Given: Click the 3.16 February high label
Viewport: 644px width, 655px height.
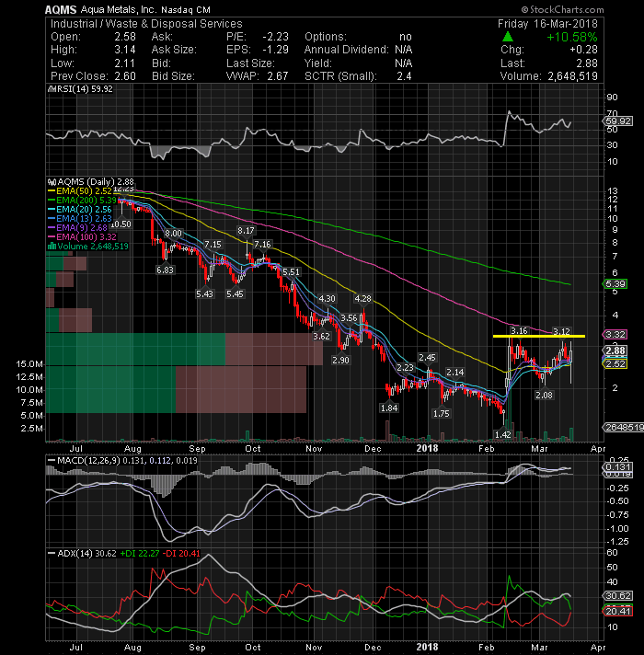Looking at the screenshot, I should [x=519, y=331].
